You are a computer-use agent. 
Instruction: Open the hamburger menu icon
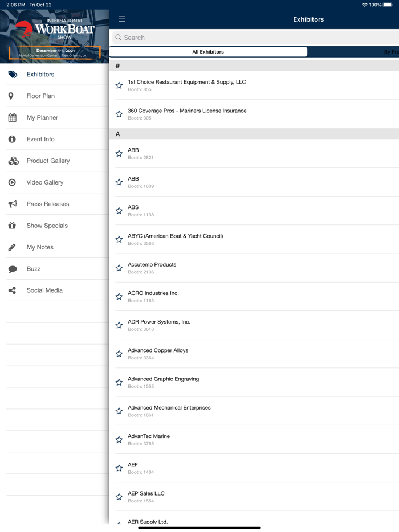point(122,19)
